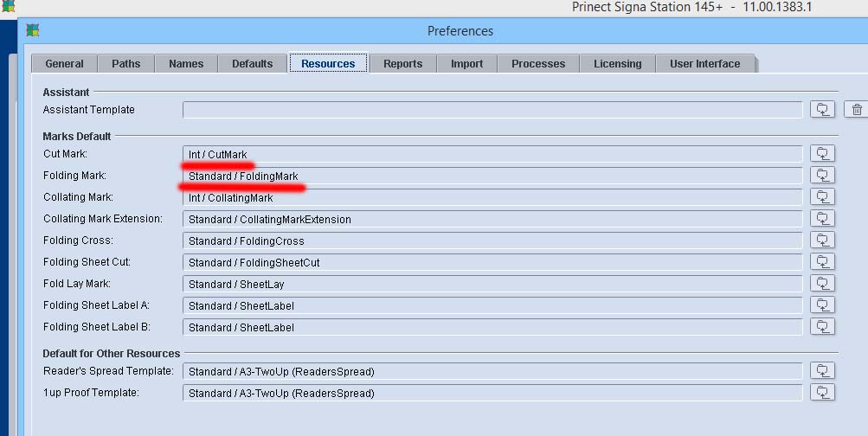Image resolution: width=868 pixels, height=436 pixels.
Task: Open the Names tab
Action: pyautogui.click(x=186, y=64)
